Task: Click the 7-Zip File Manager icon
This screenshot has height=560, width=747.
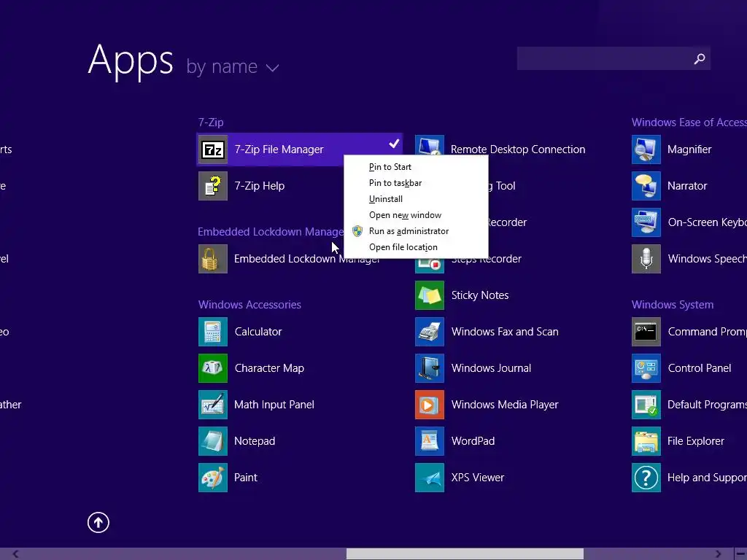Action: coord(212,149)
